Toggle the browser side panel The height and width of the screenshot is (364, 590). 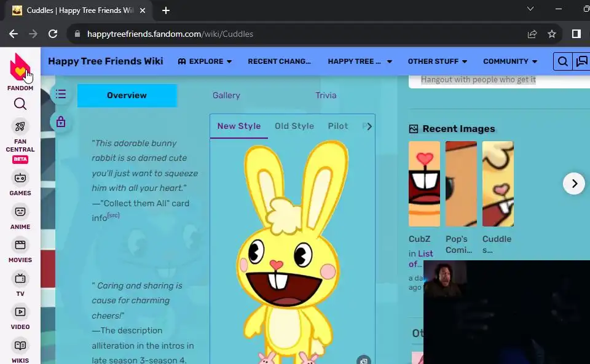click(576, 34)
